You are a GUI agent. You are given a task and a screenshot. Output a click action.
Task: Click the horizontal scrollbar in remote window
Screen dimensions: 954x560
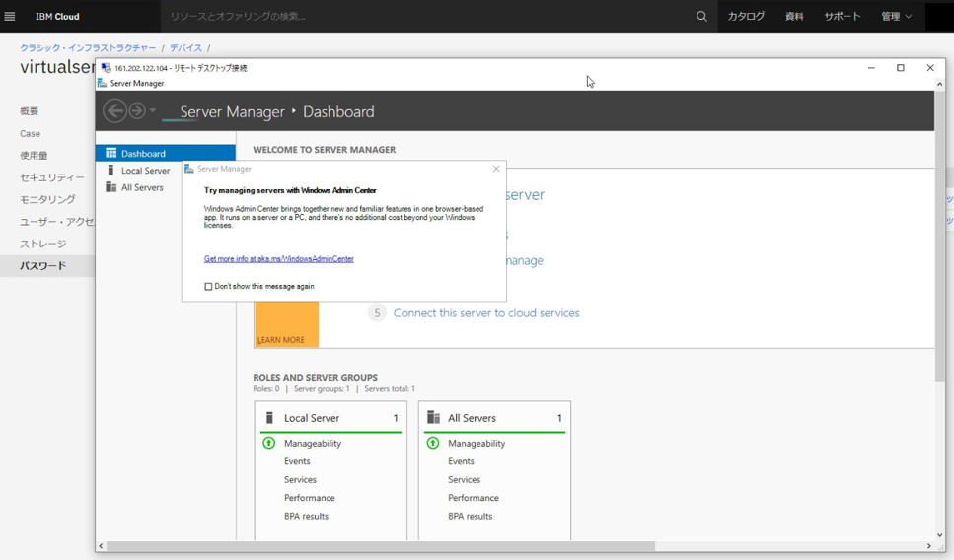[x=380, y=546]
